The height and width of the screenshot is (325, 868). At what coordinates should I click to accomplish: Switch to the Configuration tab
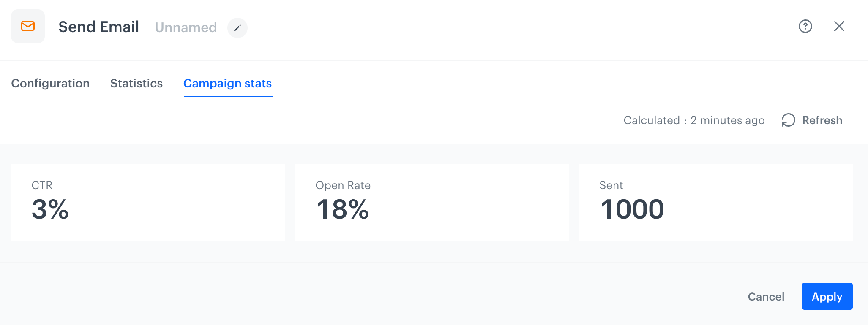(x=50, y=83)
